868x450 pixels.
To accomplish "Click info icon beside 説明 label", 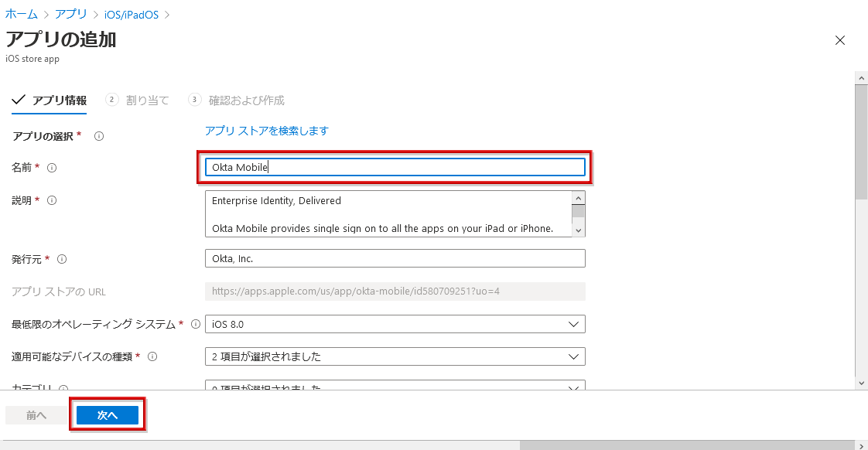I will (x=53, y=200).
